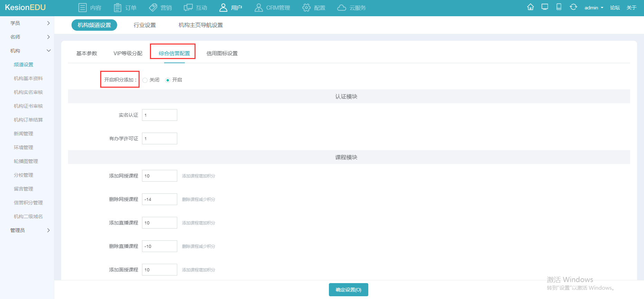Click the 确定设置(O) button
The width and height of the screenshot is (644, 299).
(348, 290)
